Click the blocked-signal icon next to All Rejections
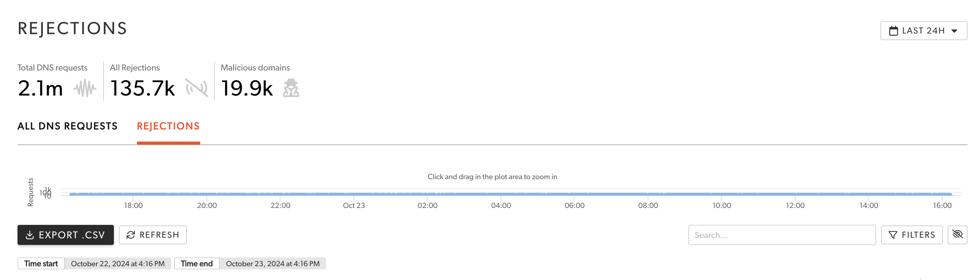Image resolution: width=980 pixels, height=280 pixels. tap(197, 88)
